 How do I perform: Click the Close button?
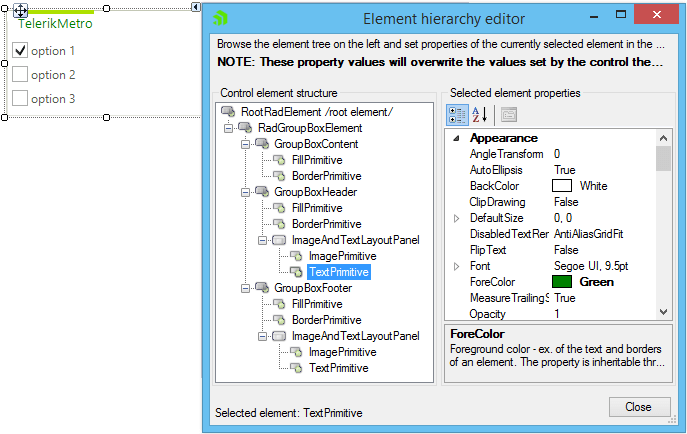639,407
